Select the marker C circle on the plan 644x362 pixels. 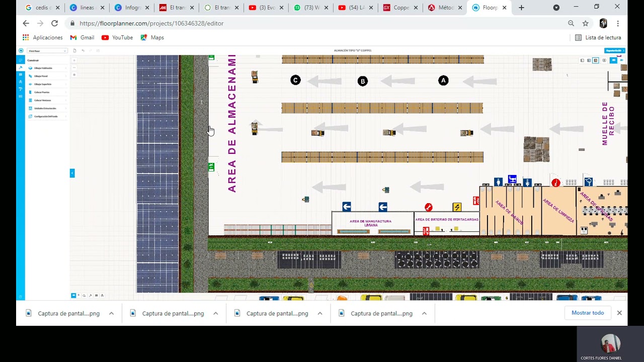click(295, 80)
